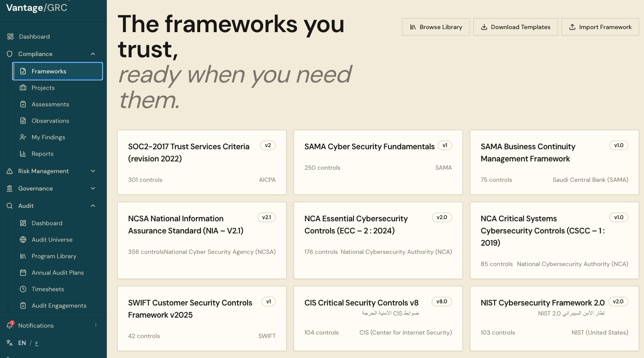Click the My Findings user icon

point(23,137)
